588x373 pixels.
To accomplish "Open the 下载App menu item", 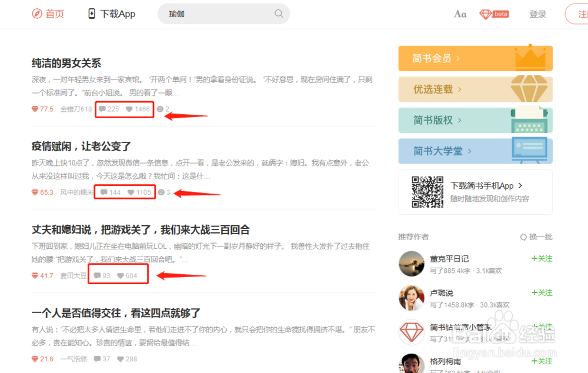I will (x=112, y=14).
